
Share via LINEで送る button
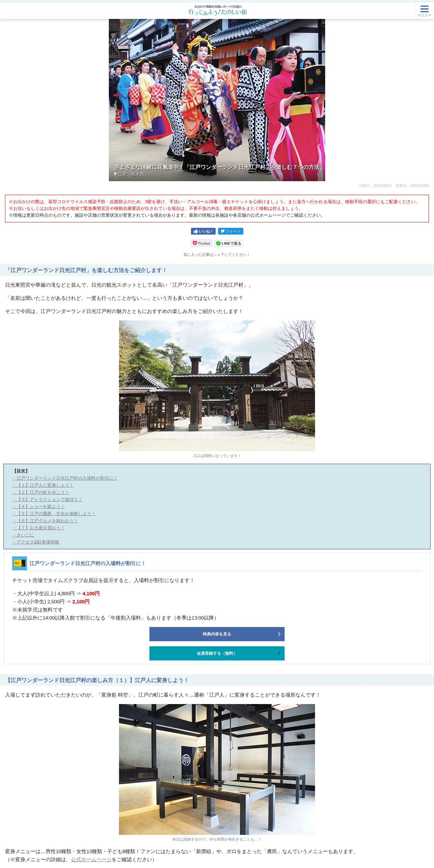[228, 243]
